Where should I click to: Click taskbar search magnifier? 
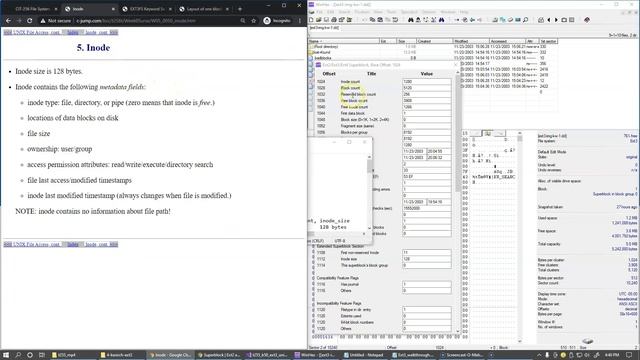click(x=18, y=355)
